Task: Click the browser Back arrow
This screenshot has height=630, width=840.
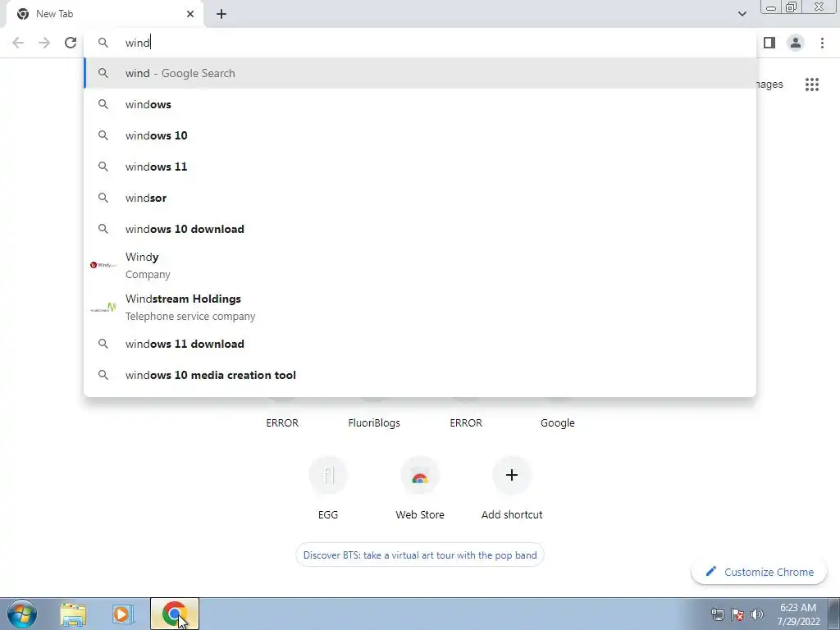Action: 18,43
